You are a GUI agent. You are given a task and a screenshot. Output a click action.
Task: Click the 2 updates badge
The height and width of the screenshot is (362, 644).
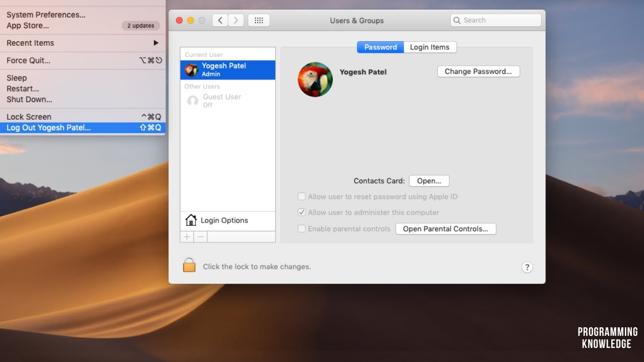tap(141, 26)
